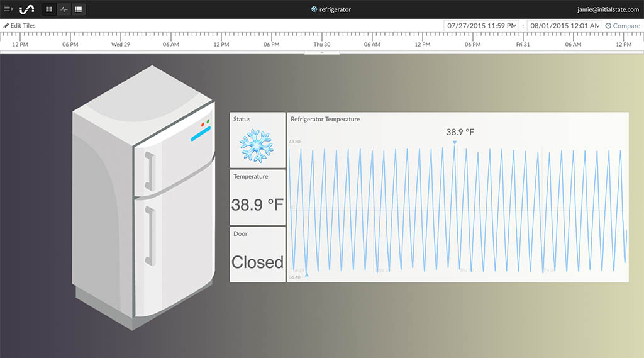Open the sidebar menu hamburger icon

click(x=8, y=9)
